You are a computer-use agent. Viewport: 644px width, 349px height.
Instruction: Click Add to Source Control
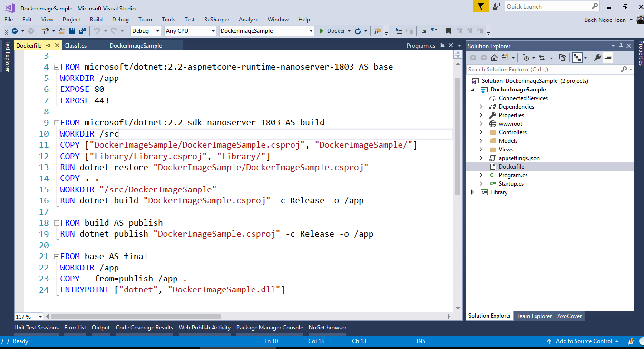(584, 341)
